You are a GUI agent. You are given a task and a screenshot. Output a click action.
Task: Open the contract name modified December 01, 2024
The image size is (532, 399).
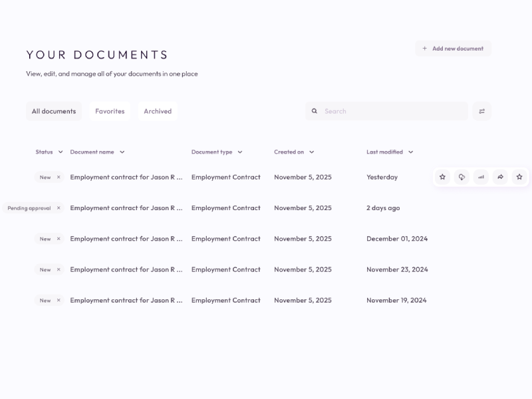[x=126, y=239]
